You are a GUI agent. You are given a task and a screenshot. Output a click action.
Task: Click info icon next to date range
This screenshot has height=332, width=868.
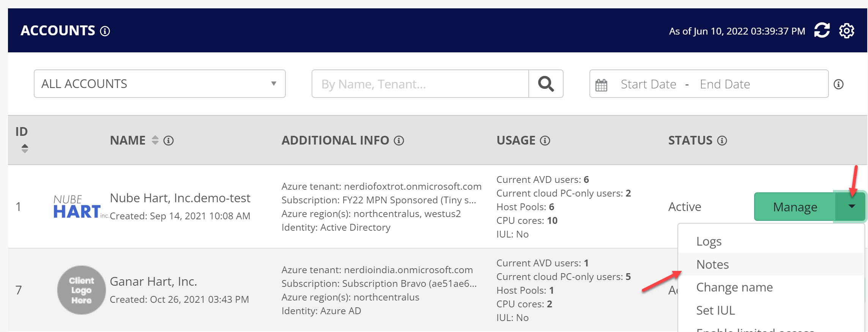(x=839, y=84)
